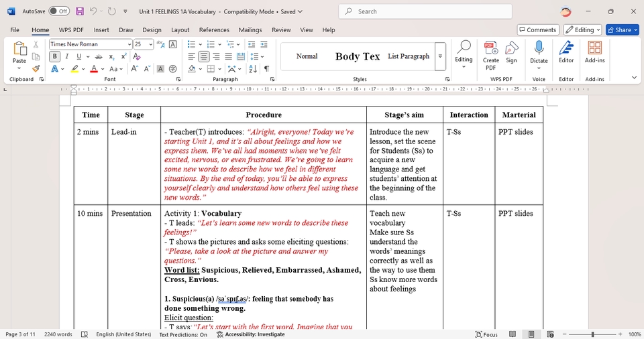Apply yellow text highlight color
This screenshot has height=339, width=644.
[74, 69]
